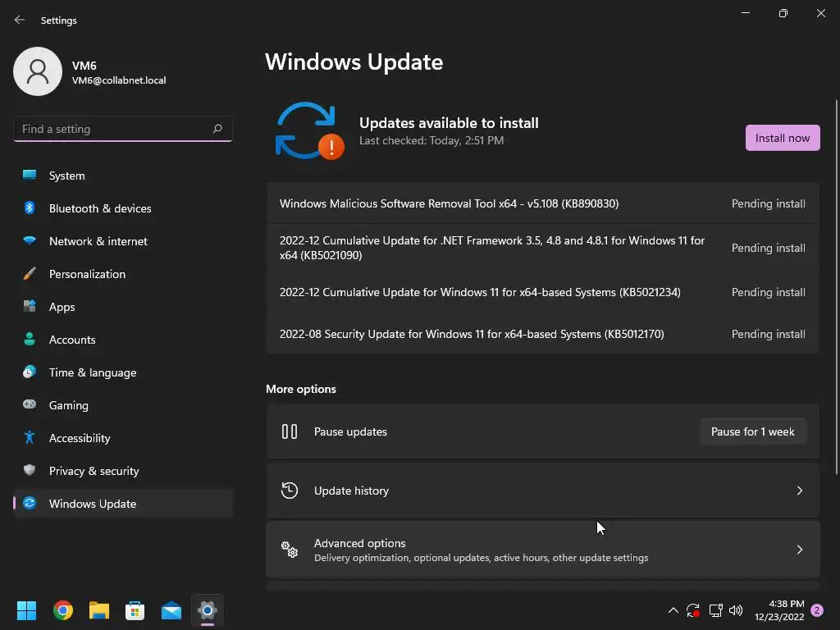Click the Bluetooth icon in sidebar
Image resolution: width=840 pixels, height=630 pixels.
tap(30, 208)
